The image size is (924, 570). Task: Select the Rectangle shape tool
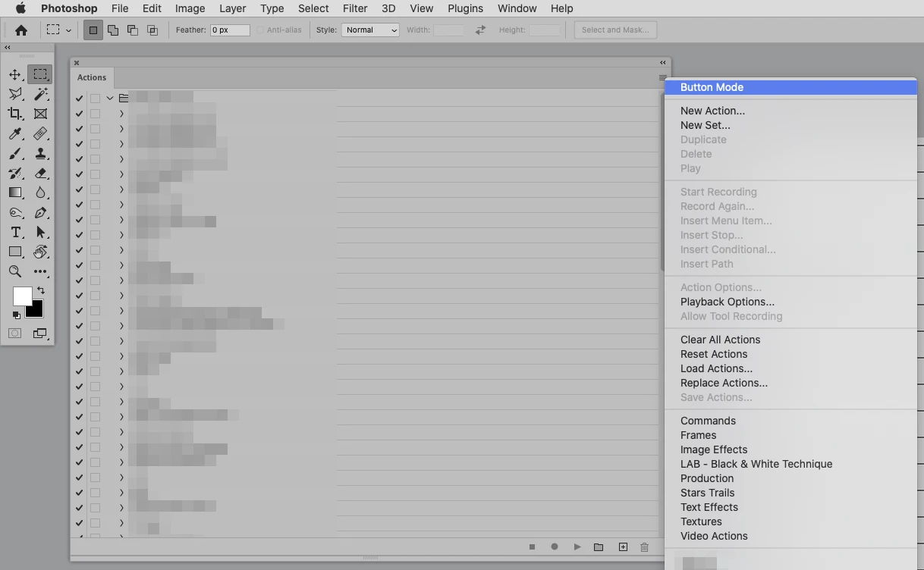coord(15,252)
